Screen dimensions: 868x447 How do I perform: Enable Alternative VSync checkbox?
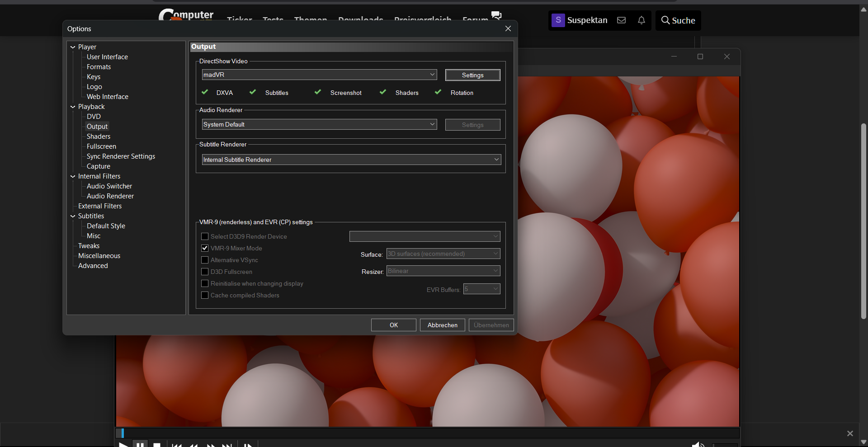(x=205, y=260)
